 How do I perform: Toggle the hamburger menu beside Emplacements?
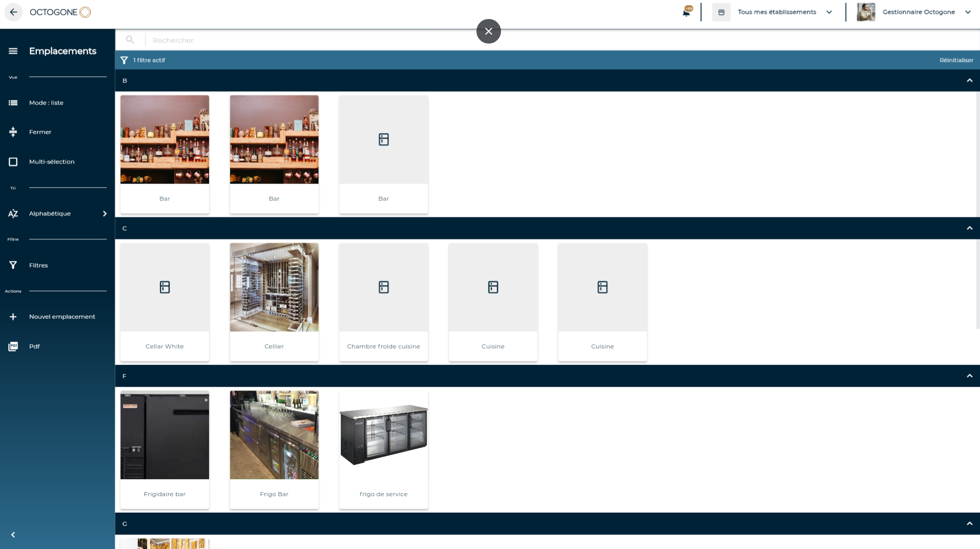[x=13, y=51]
